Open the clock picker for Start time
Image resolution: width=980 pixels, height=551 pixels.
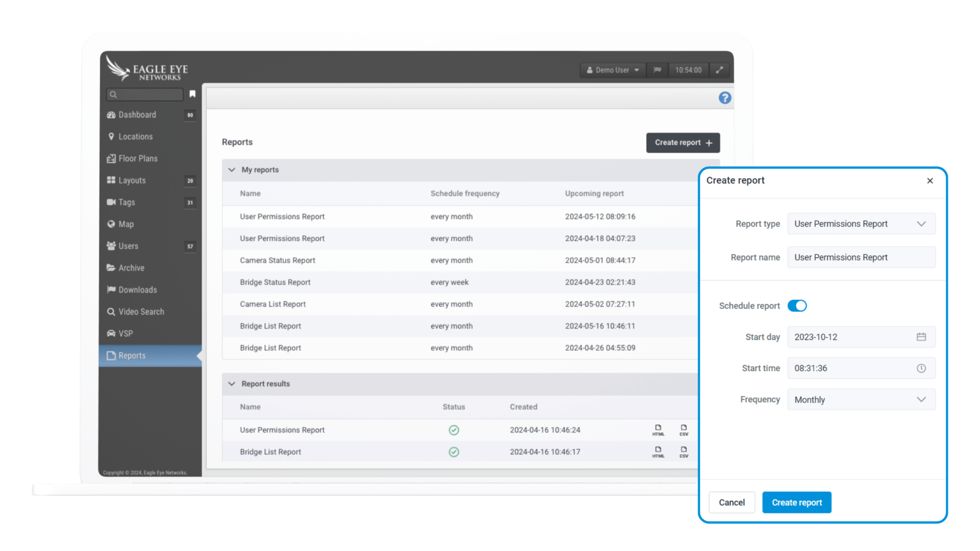[921, 368]
